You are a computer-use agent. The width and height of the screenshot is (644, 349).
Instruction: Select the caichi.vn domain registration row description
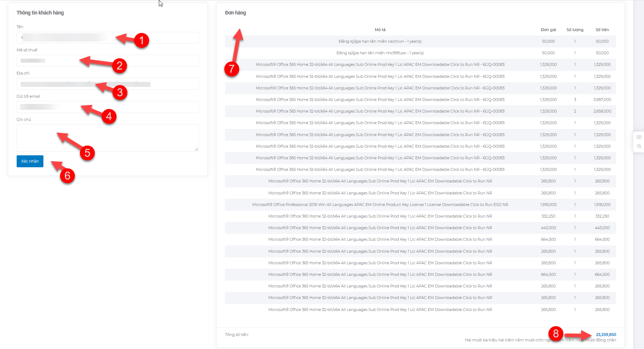(x=380, y=41)
